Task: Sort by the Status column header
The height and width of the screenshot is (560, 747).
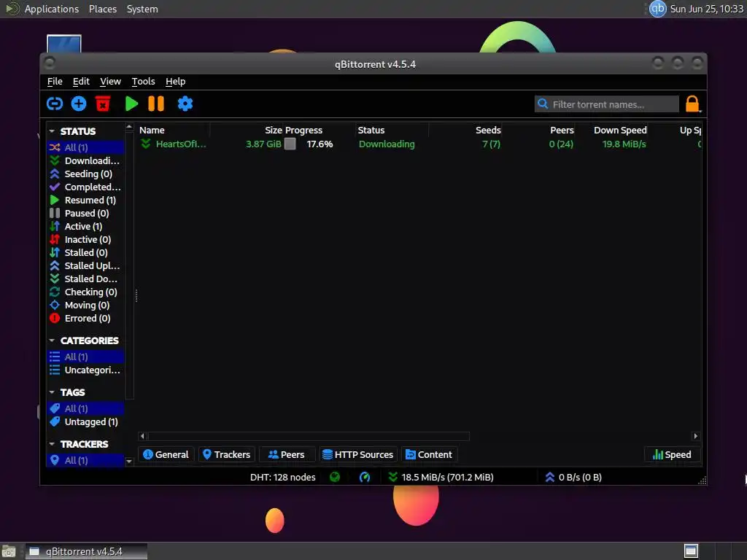Action: coord(392,130)
